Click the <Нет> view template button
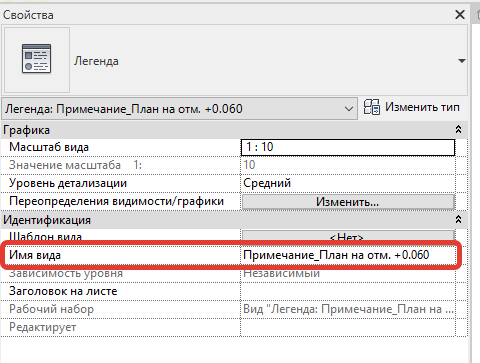Screen dimensions: 480x363 tap(348, 236)
